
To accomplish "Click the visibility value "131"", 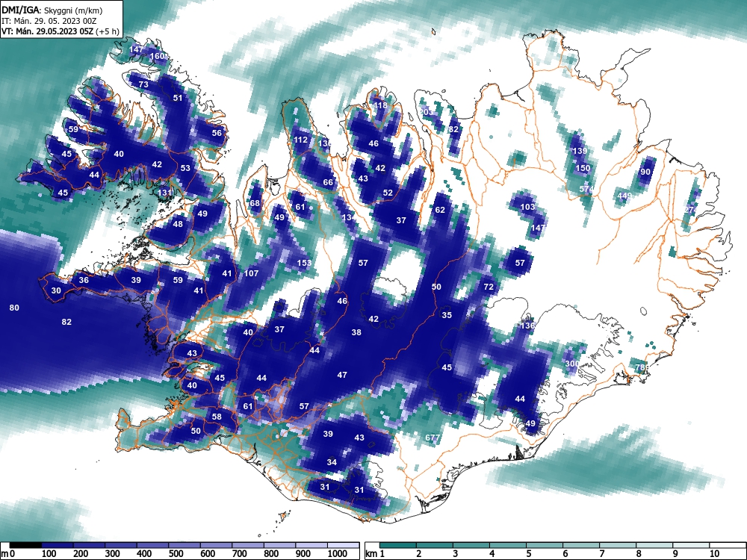I will coord(164,193).
